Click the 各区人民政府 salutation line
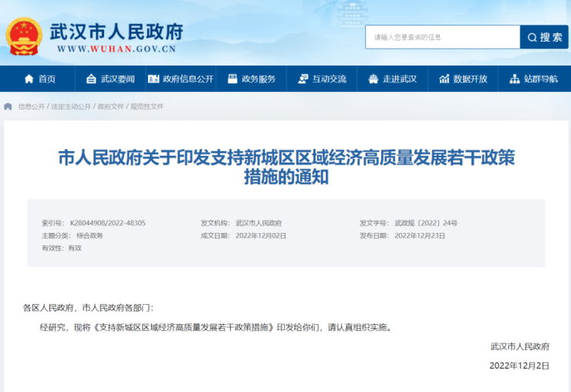Screen dimensions: 571x392 coord(89,308)
